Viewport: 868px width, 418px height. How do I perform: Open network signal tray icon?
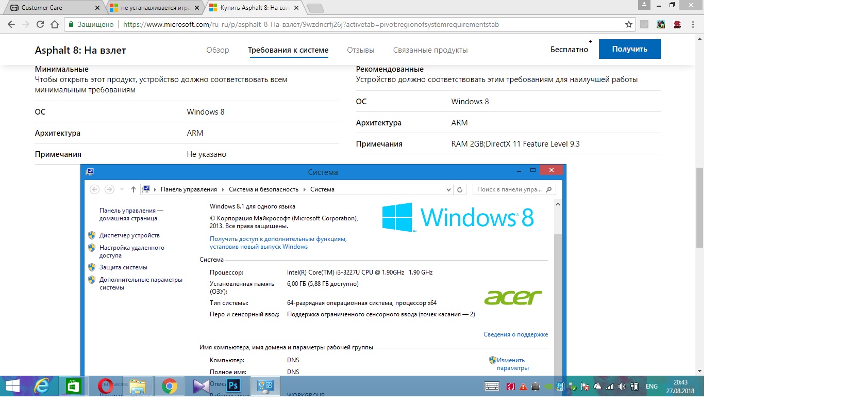(x=610, y=387)
